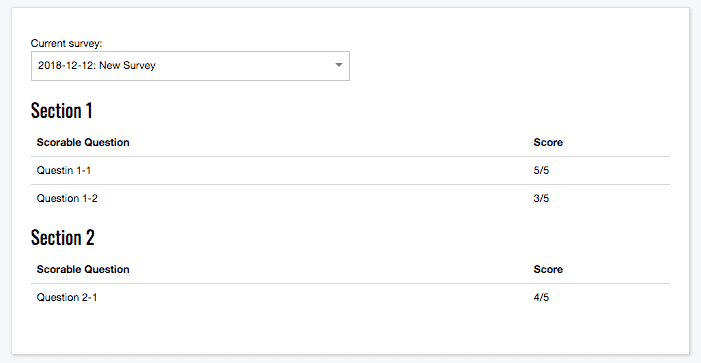Click Scorable Question header in Section 1

(83, 142)
